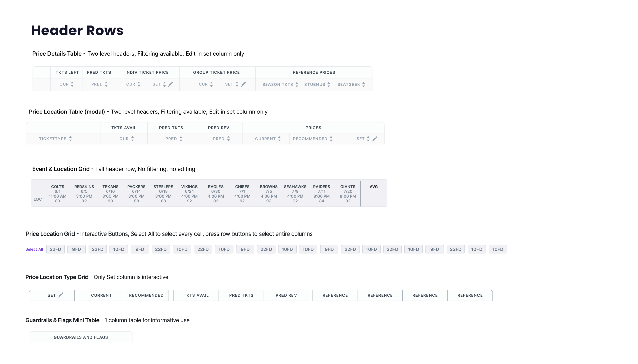Viewport: 638px width, 364px height.
Task: Click pencil icon beside Group Ticket Price SET
Action: click(243, 84)
